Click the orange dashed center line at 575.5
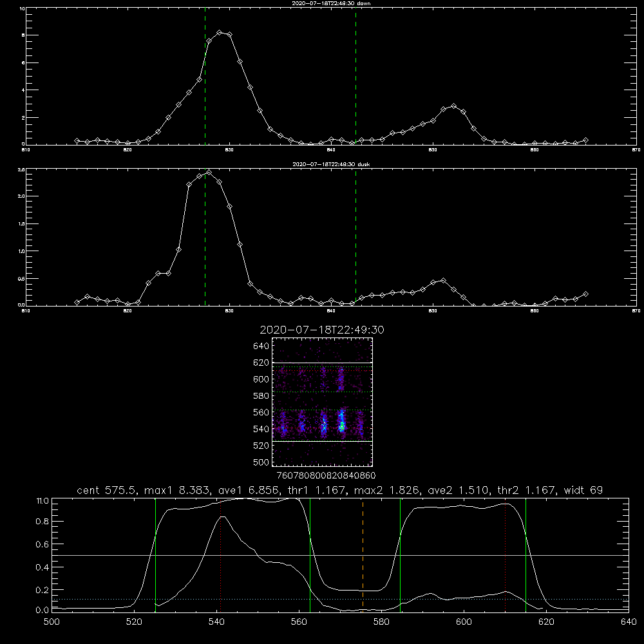Viewport: 644px width, 644px height. pos(363,554)
